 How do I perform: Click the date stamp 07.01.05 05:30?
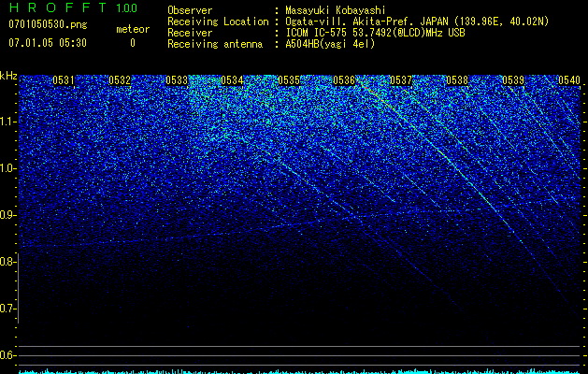48,43
